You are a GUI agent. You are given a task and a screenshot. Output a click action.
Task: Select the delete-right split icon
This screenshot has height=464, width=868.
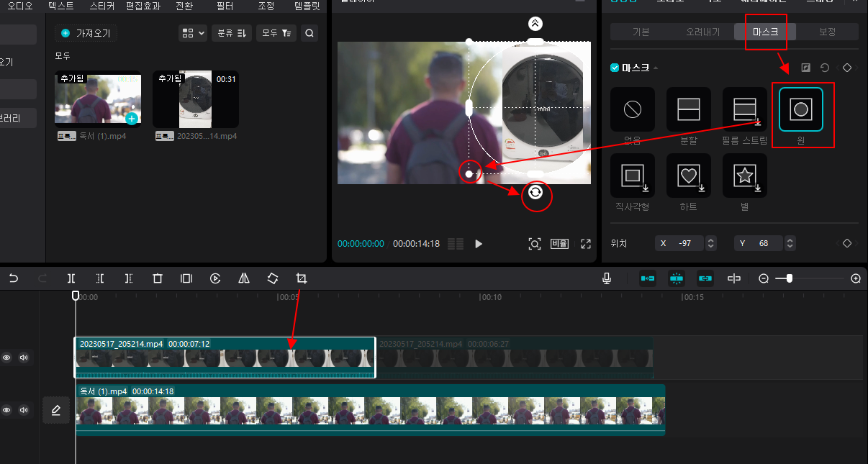click(x=129, y=278)
